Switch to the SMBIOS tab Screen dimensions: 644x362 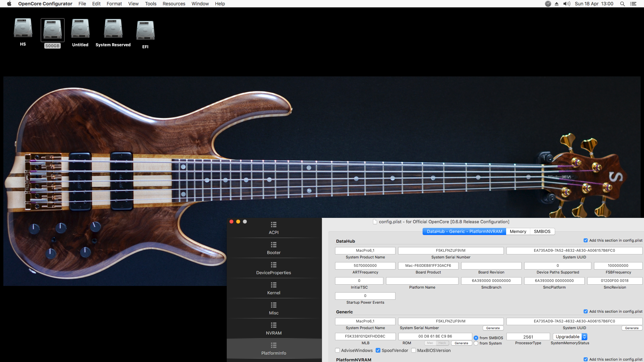[542, 231]
